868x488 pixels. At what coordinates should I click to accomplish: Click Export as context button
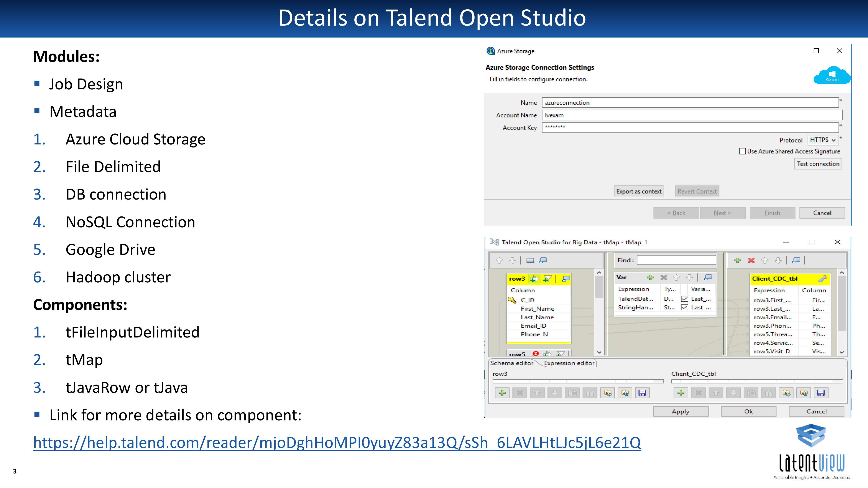coord(639,191)
